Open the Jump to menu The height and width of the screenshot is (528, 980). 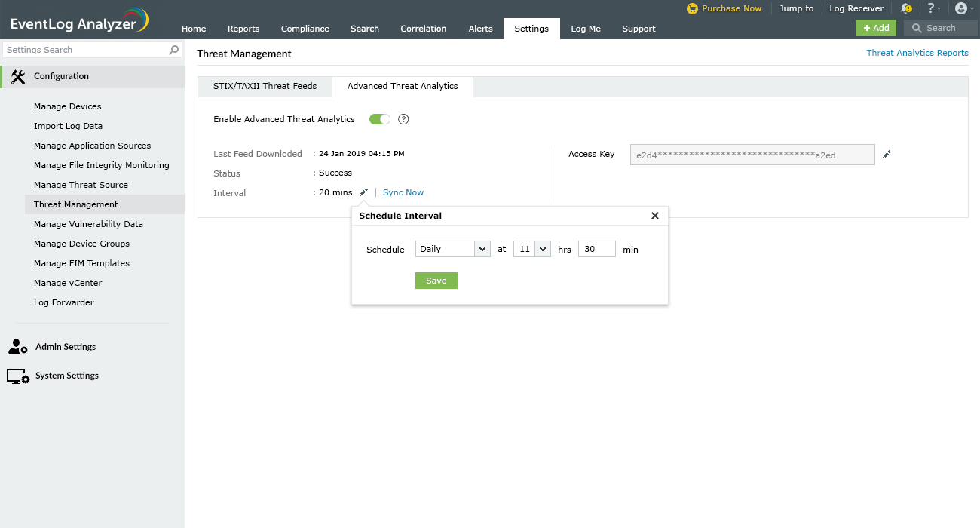click(796, 8)
